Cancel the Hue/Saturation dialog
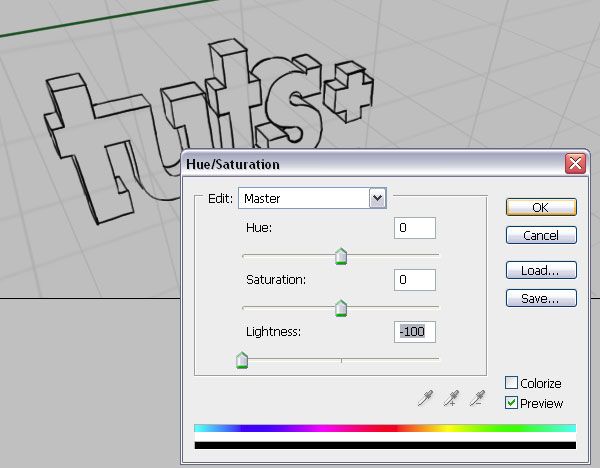 (x=541, y=235)
